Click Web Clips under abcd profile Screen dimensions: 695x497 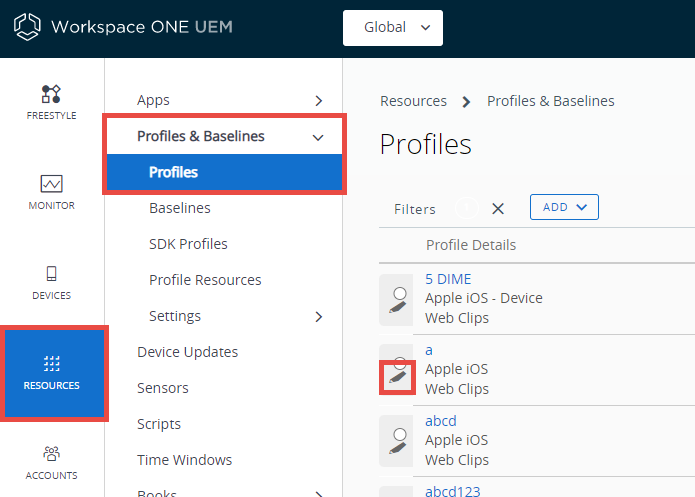457,460
